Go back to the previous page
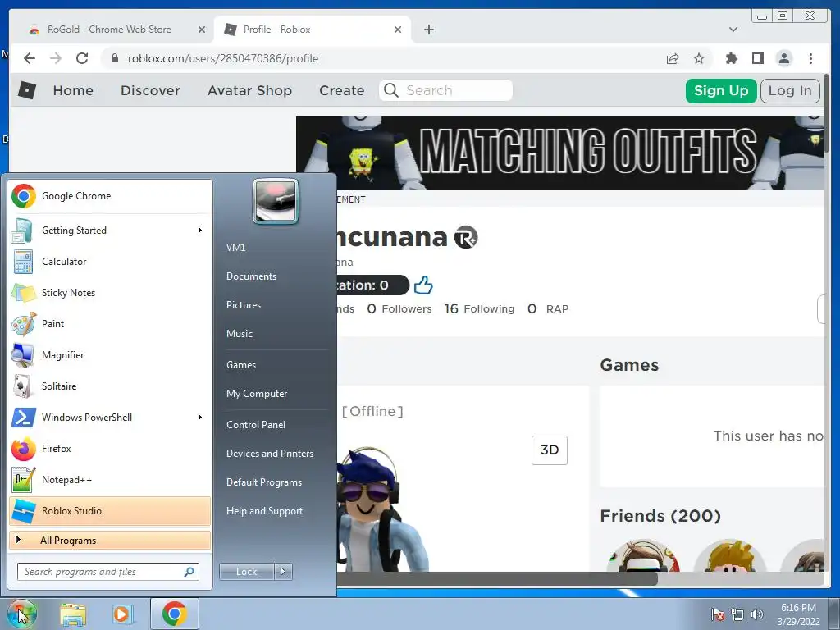The width and height of the screenshot is (840, 630). (30, 58)
